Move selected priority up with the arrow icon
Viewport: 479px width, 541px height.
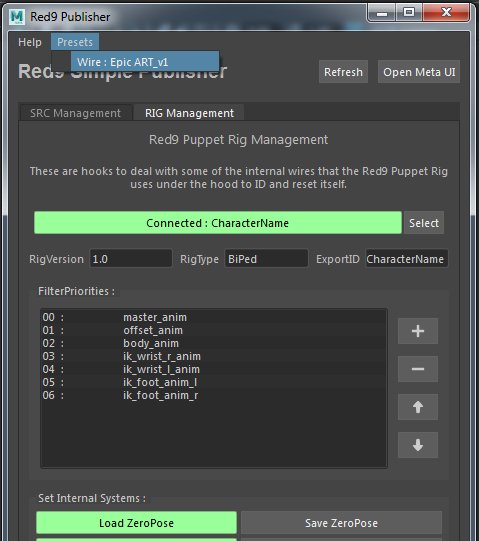[x=418, y=407]
